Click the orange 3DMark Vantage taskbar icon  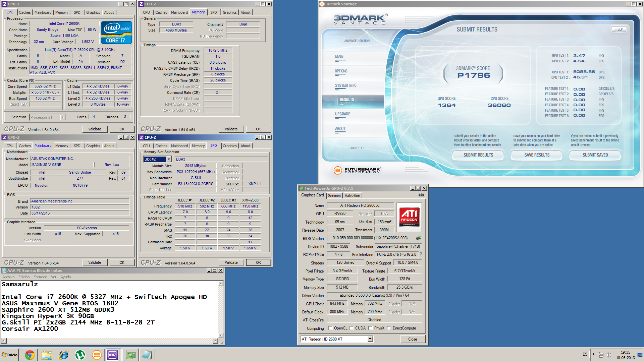pyautogui.click(x=97, y=355)
